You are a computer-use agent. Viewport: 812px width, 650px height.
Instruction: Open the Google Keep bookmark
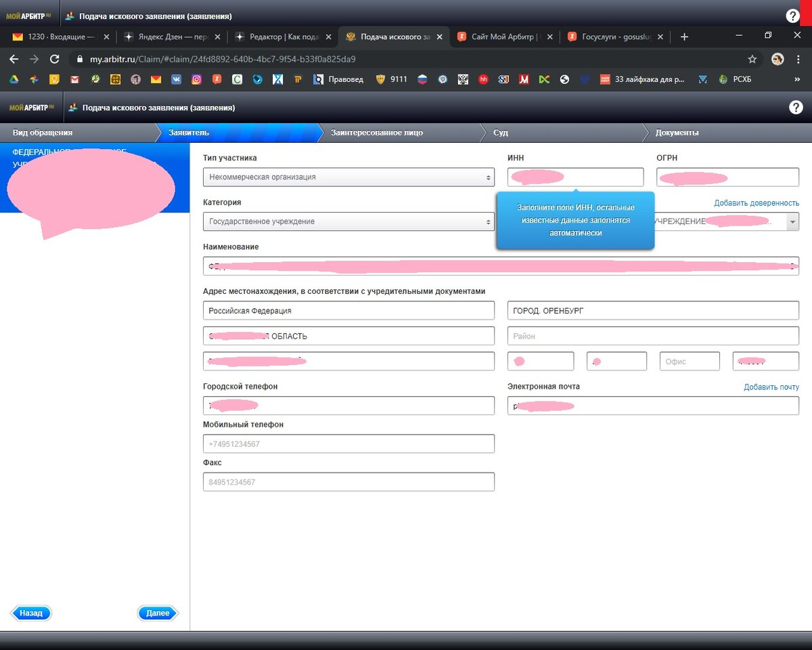click(x=55, y=79)
